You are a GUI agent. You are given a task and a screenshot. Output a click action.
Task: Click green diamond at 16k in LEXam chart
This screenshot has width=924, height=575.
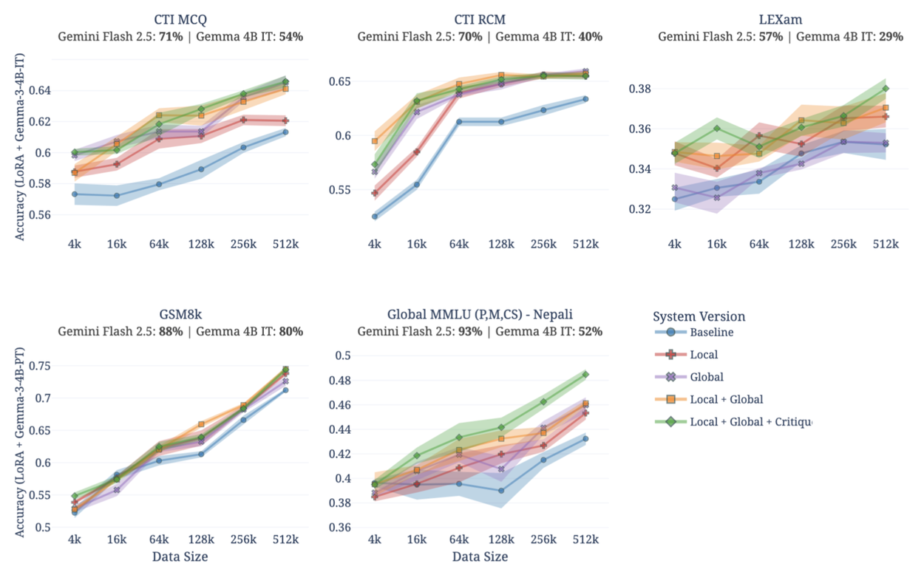(716, 129)
